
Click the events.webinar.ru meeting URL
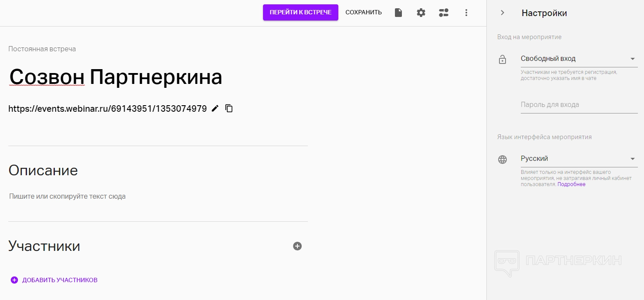(108, 109)
